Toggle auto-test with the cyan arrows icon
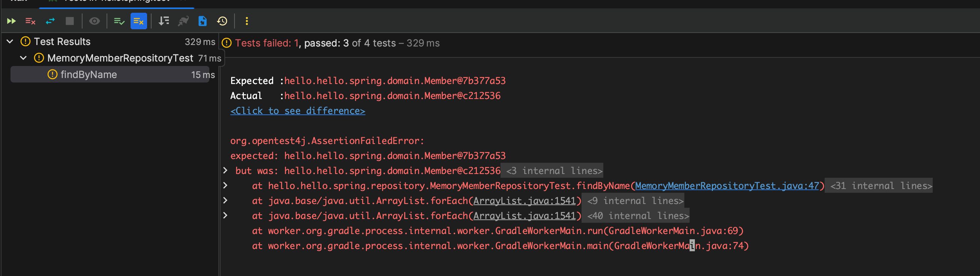Viewport: 980px width, 276px height. pos(50,21)
